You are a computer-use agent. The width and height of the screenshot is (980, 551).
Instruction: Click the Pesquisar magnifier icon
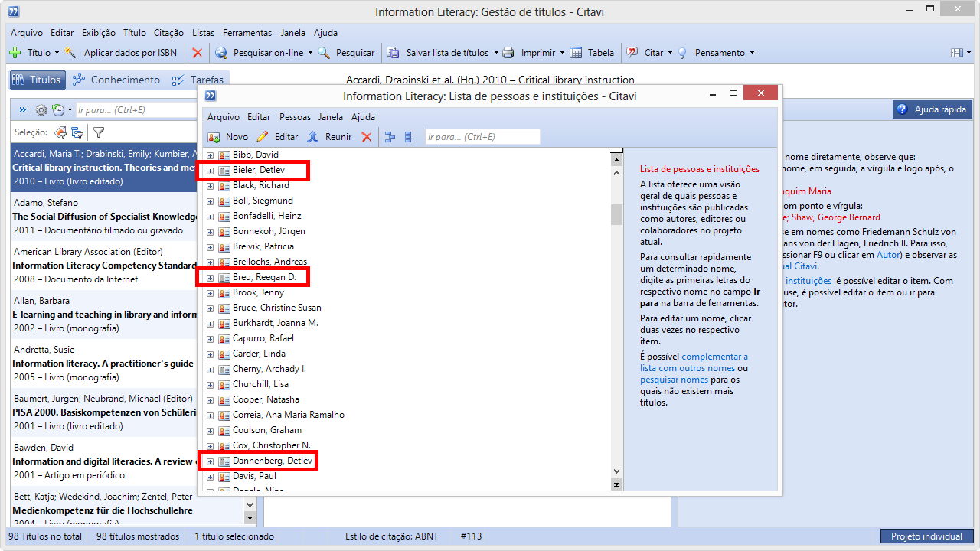pos(324,53)
